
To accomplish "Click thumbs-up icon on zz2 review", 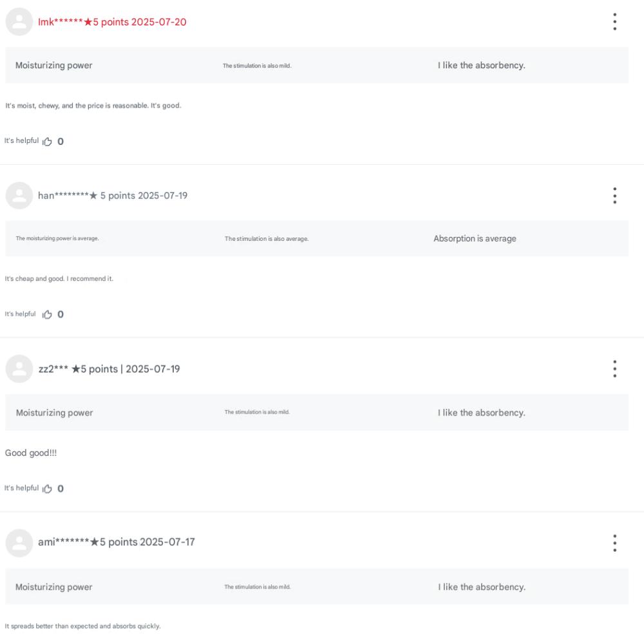I will pyautogui.click(x=48, y=488).
